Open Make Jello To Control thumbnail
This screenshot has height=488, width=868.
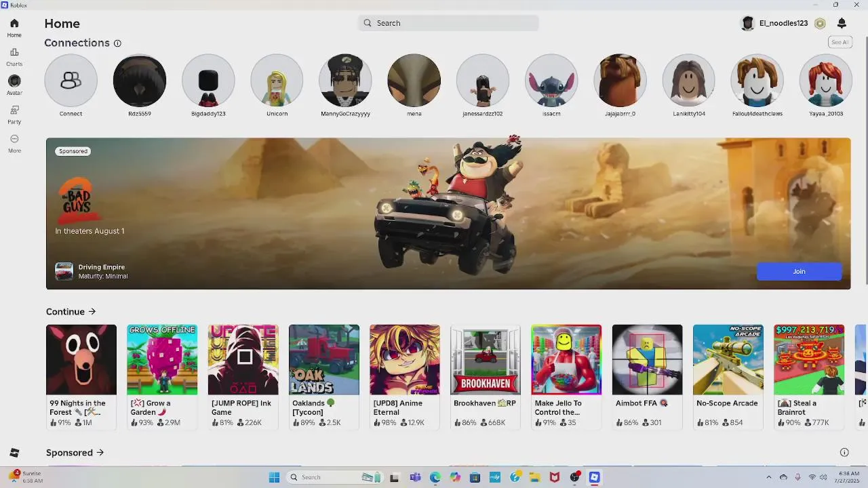566,359
